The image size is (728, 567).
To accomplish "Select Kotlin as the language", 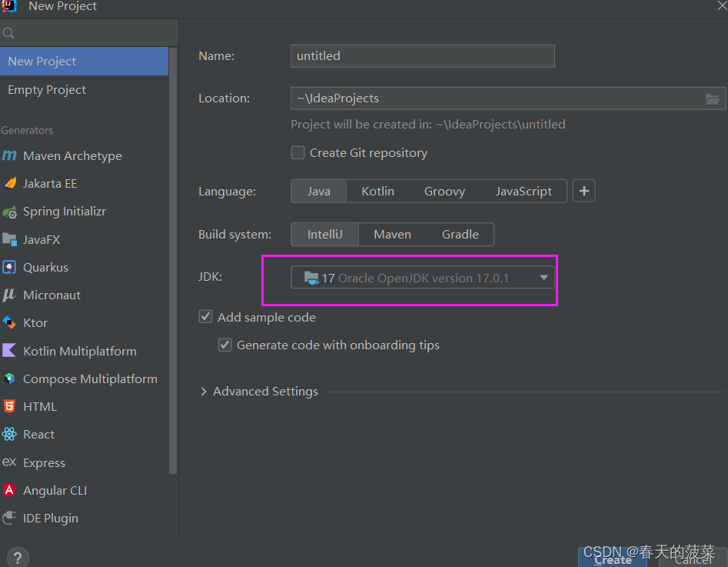I will pyautogui.click(x=377, y=191).
